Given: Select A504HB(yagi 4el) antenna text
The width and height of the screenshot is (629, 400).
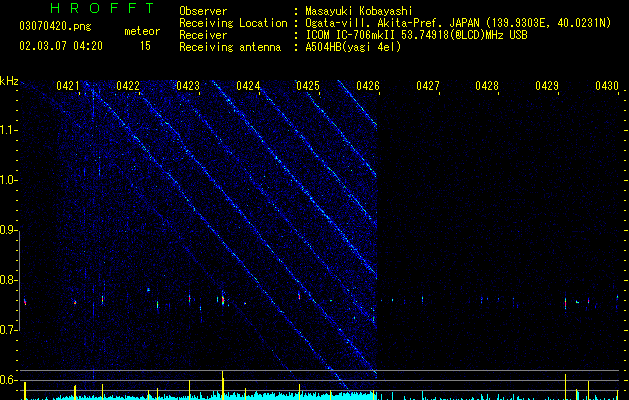Looking at the screenshot, I should click(x=353, y=47).
